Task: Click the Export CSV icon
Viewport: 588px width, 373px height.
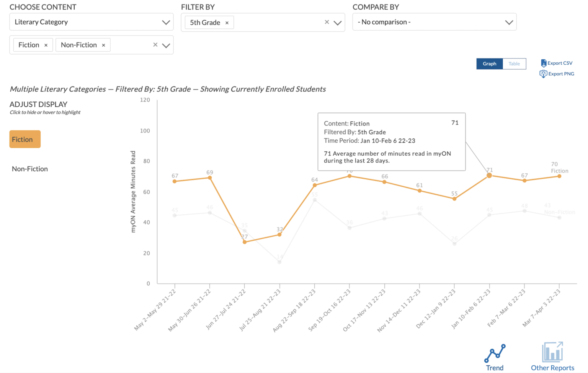Action: pyautogui.click(x=544, y=63)
